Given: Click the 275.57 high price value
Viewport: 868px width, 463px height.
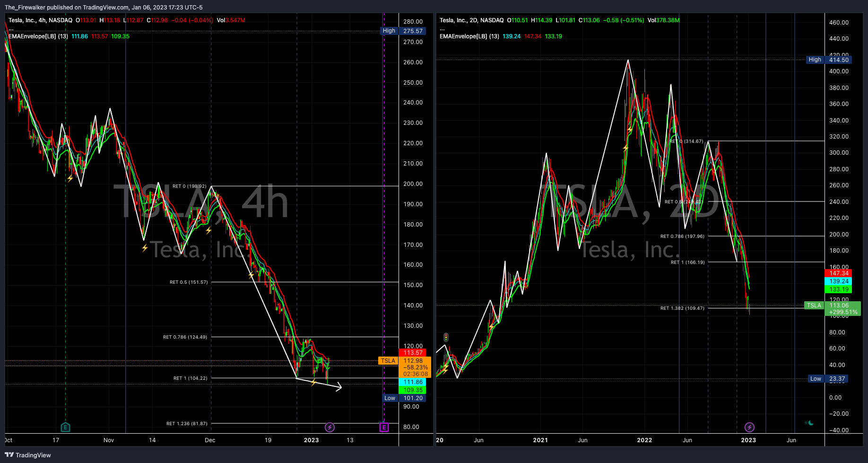Looking at the screenshot, I should pos(413,31).
